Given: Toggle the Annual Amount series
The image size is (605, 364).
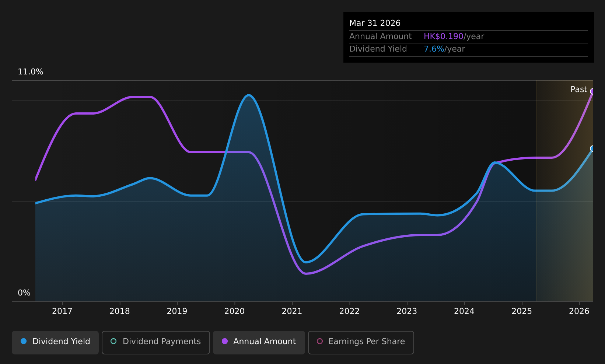Looking at the screenshot, I should coord(259,343).
